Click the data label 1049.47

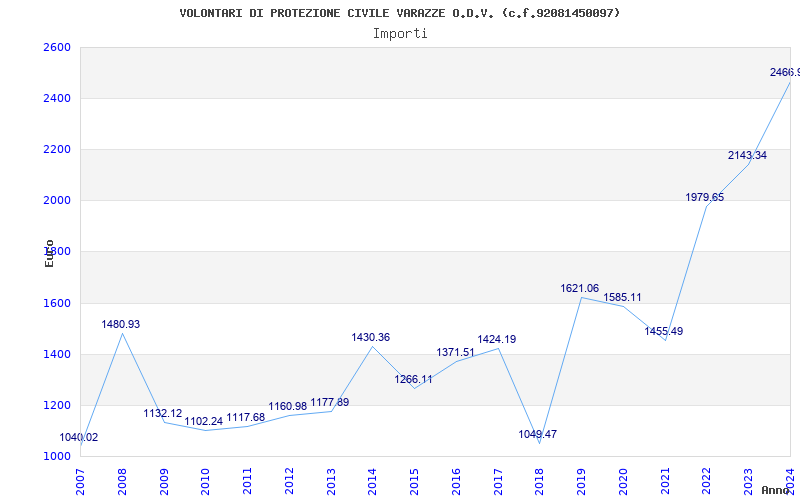pyautogui.click(x=538, y=434)
